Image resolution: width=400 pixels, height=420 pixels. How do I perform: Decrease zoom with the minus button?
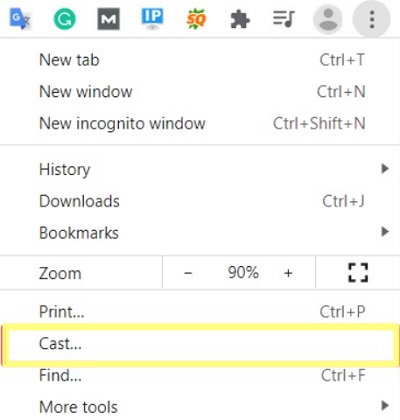[188, 273]
